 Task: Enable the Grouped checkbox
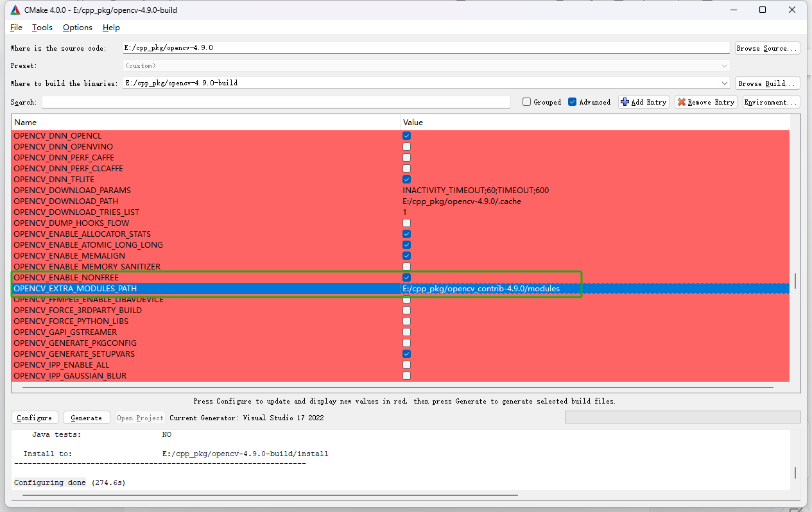coord(526,101)
